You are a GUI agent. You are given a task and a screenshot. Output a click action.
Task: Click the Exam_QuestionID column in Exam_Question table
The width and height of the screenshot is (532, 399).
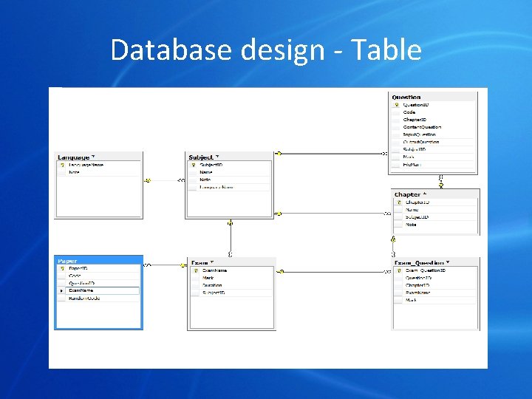pos(436,270)
